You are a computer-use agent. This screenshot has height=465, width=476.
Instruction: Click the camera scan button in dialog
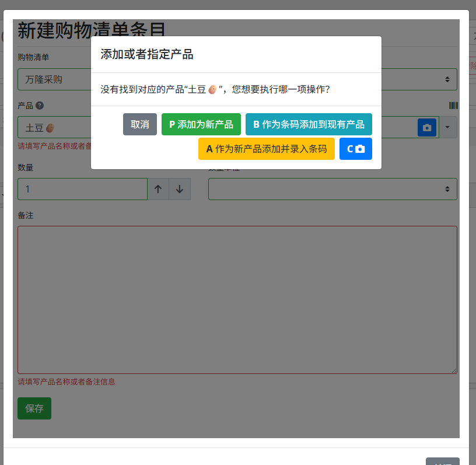point(355,149)
